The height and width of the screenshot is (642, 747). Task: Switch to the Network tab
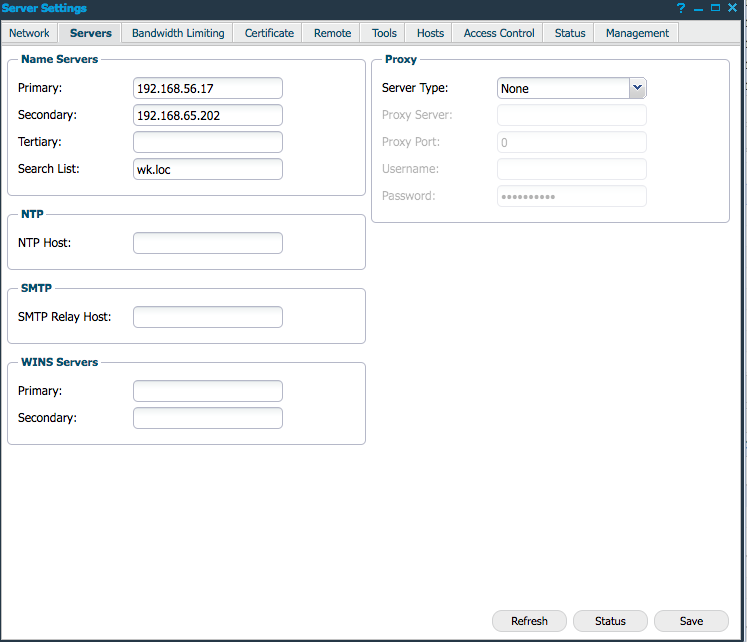coord(29,33)
